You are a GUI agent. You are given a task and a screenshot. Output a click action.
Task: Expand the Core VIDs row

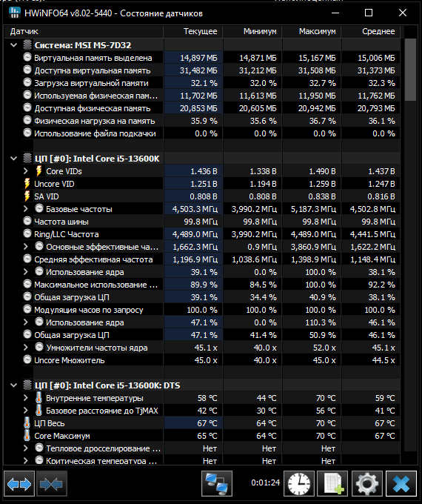pyautogui.click(x=26, y=171)
